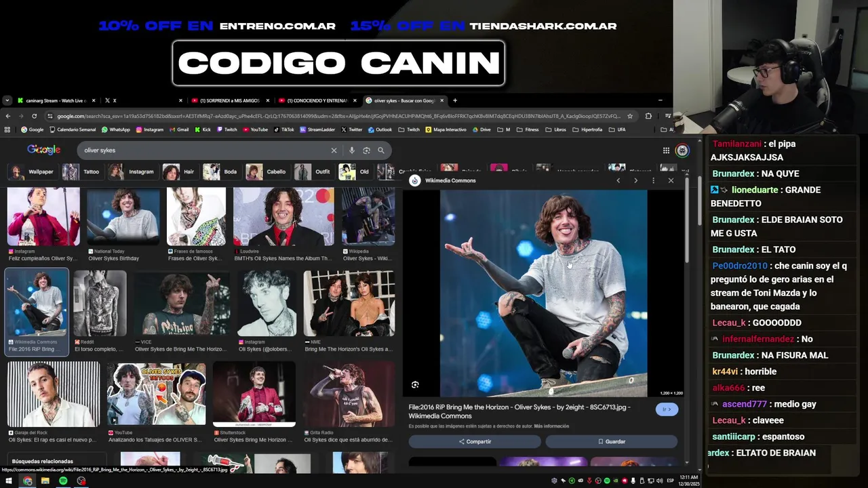Viewport: 868px width, 488px height.
Task: Open the Windows Start button
Action: 9,481
